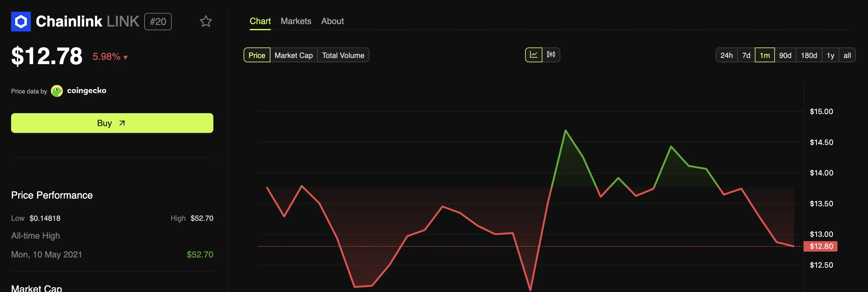The image size is (868, 292).
Task: Select the 90d time range
Action: coord(785,55)
